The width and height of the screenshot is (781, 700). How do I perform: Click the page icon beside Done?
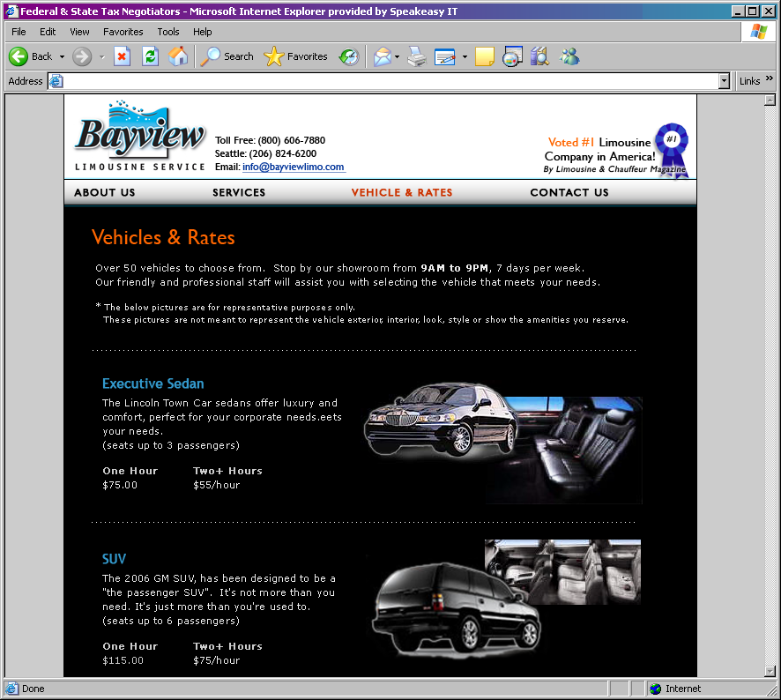pyautogui.click(x=12, y=689)
